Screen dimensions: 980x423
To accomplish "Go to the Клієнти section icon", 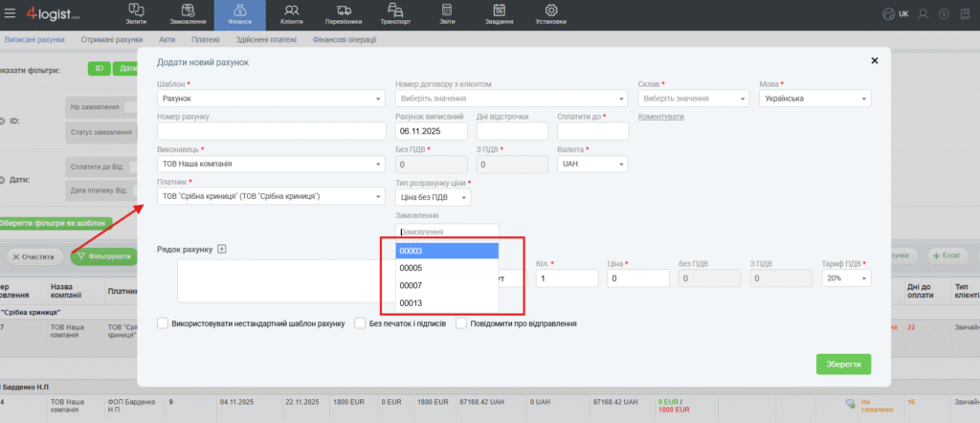I will (291, 11).
